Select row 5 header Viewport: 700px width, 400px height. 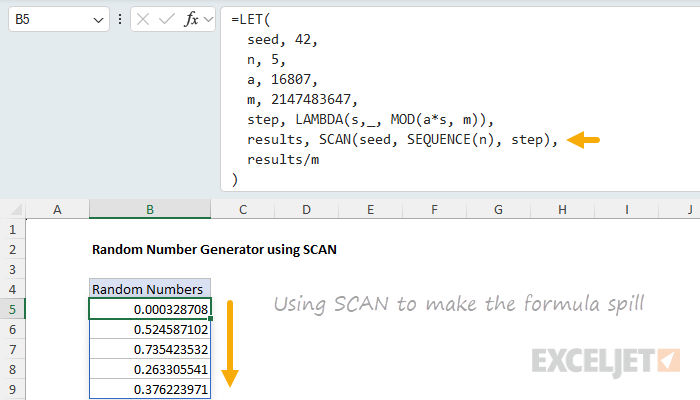[x=12, y=309]
